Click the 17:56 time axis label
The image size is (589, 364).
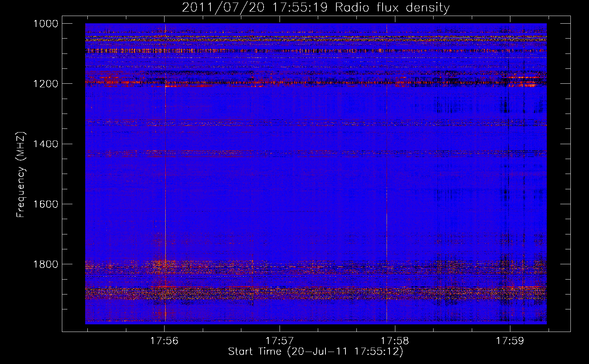coord(164,341)
